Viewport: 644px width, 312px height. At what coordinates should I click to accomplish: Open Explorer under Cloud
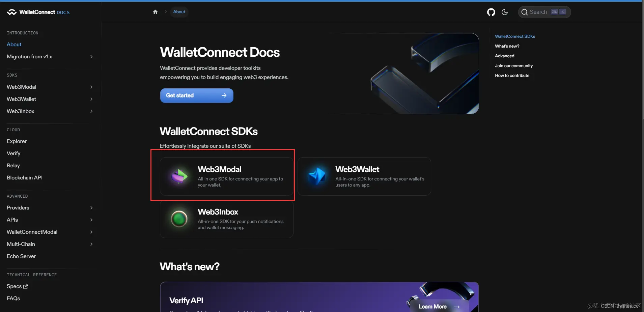pyautogui.click(x=17, y=141)
